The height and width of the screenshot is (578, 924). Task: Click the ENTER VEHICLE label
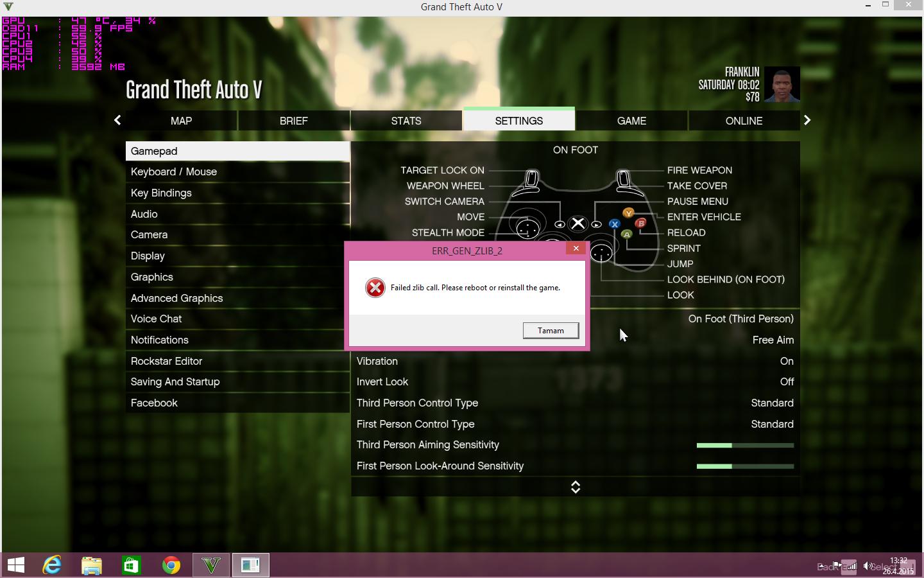click(x=704, y=217)
